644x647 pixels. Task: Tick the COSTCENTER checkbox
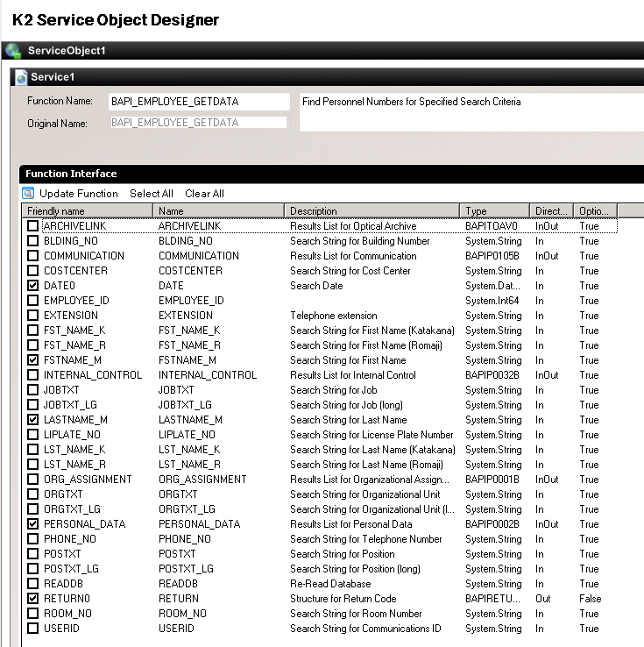point(33,271)
